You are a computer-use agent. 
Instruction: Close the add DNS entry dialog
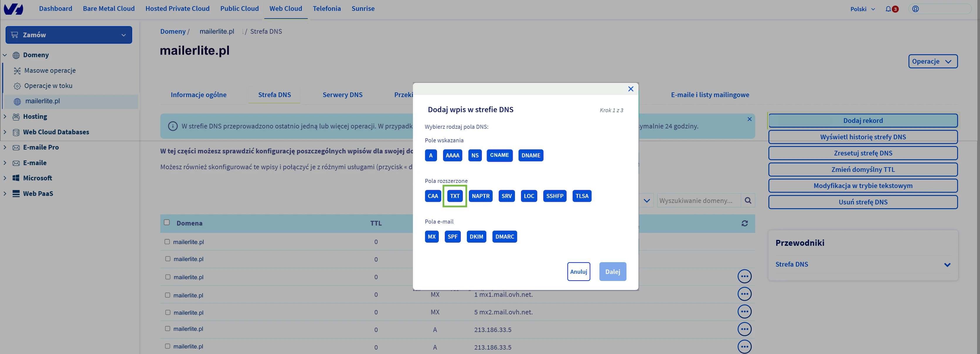click(x=630, y=89)
